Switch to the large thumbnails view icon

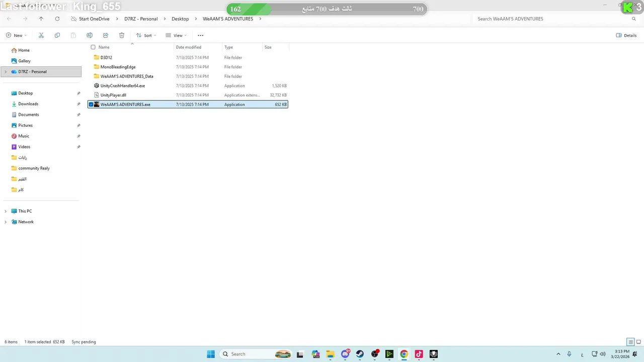pyautogui.click(x=638, y=342)
